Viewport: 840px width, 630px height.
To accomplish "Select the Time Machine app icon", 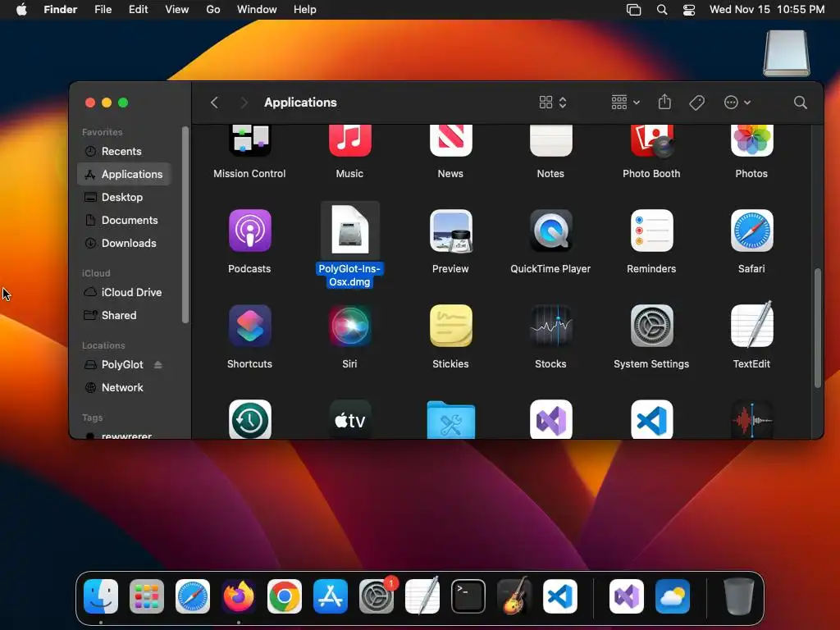I will point(249,419).
